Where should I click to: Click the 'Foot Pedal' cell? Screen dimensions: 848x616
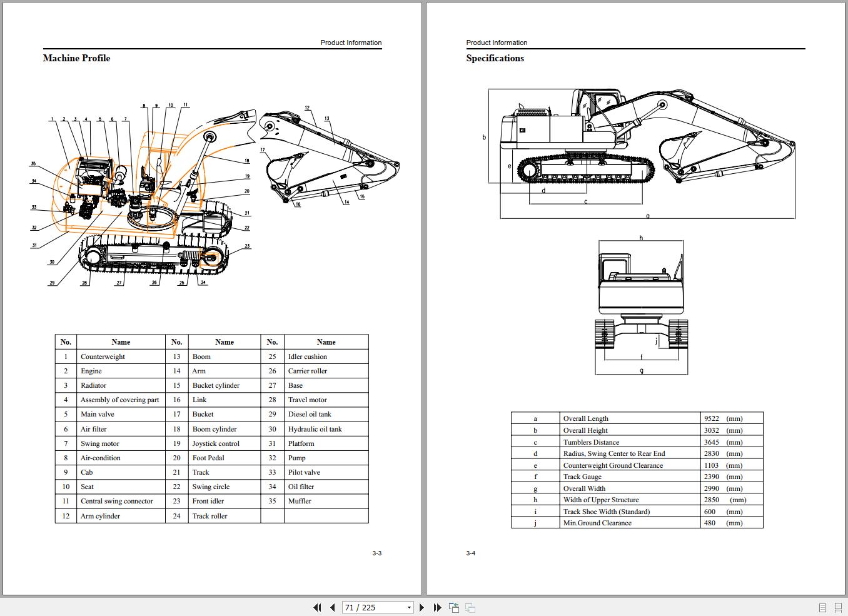[x=224, y=458]
